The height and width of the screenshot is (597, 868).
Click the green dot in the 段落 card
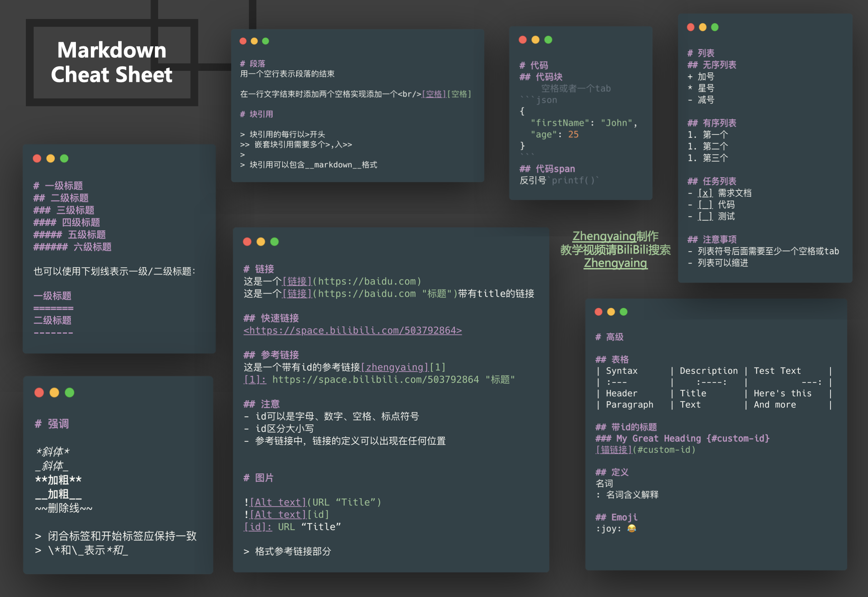[x=265, y=41]
